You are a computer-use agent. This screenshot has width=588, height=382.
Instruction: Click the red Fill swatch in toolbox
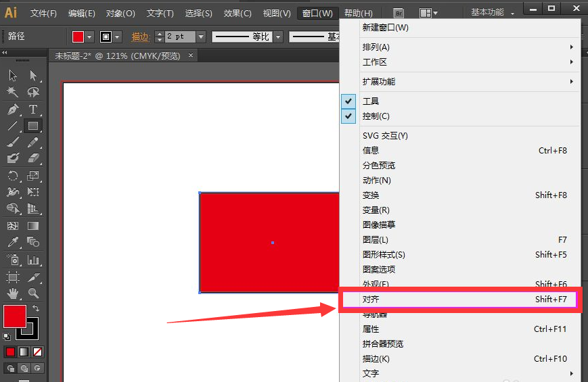pyautogui.click(x=15, y=316)
